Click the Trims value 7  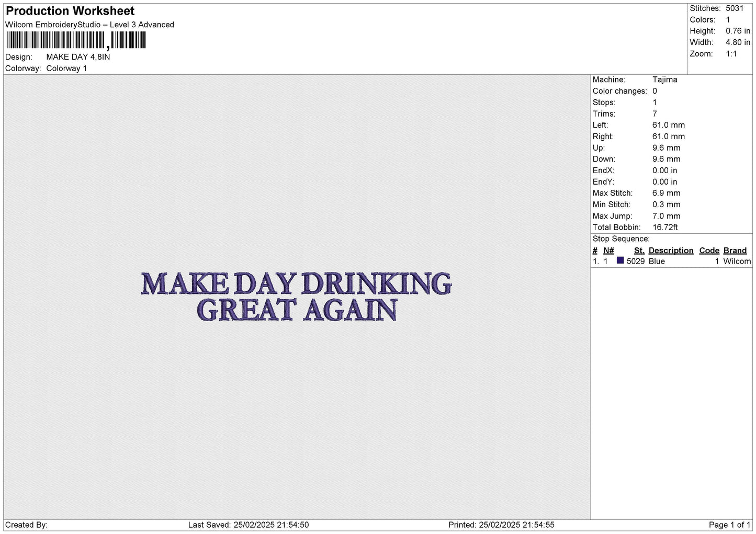coord(655,113)
